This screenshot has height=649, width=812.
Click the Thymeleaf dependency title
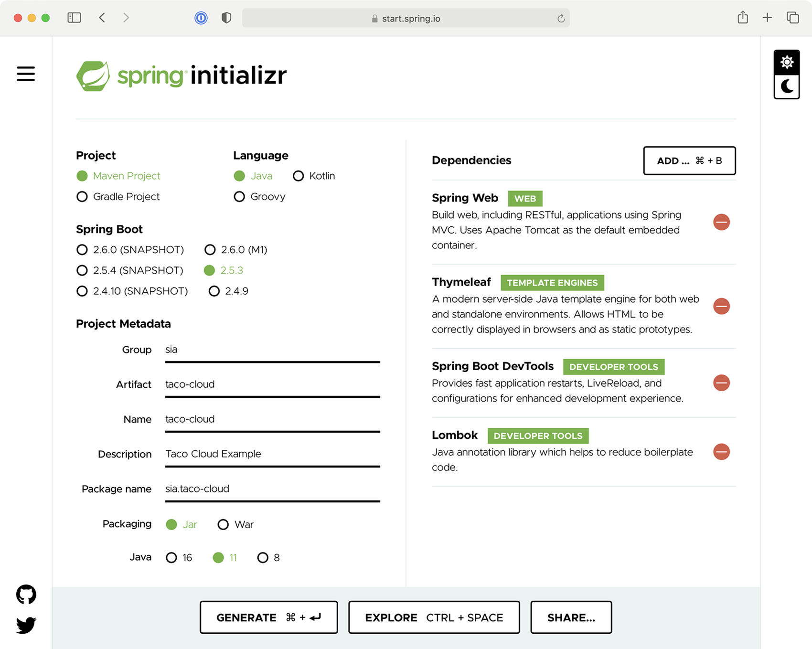[461, 282]
